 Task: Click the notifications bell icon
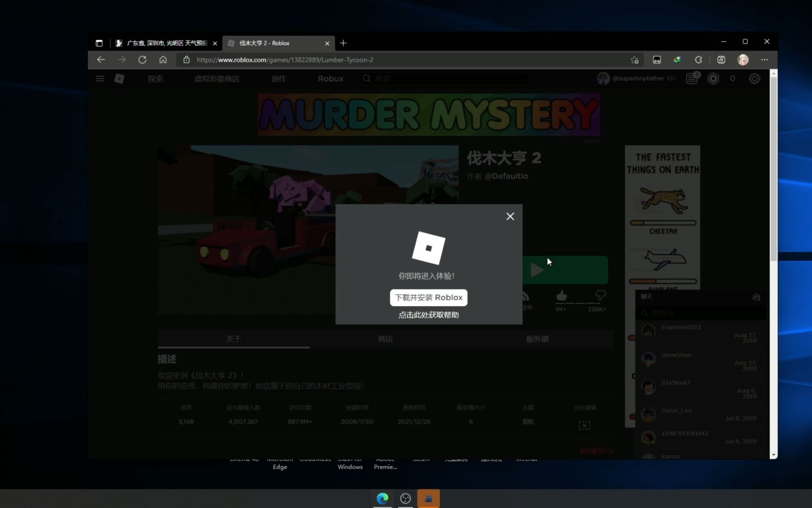coord(691,78)
